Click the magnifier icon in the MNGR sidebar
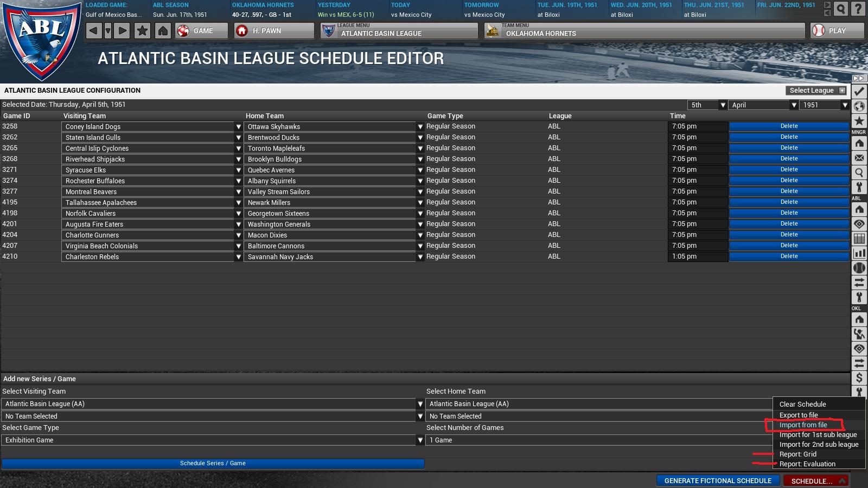868x488 pixels. (x=859, y=172)
